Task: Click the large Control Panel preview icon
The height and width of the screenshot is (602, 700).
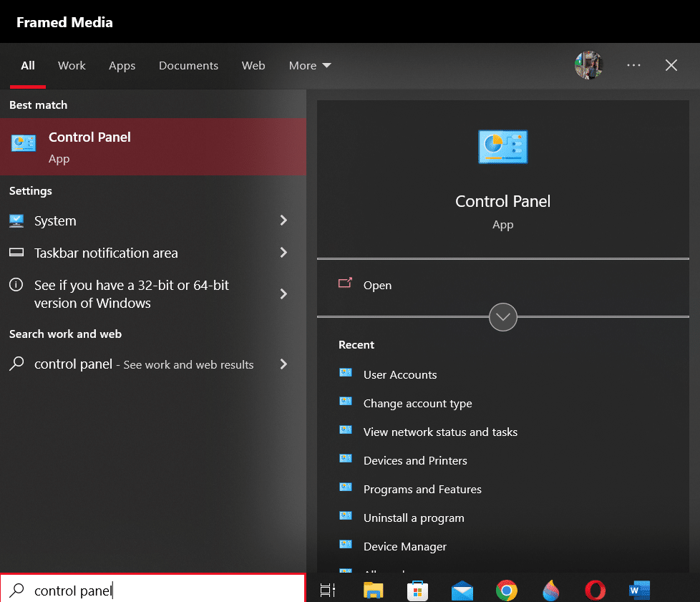Action: [502, 147]
